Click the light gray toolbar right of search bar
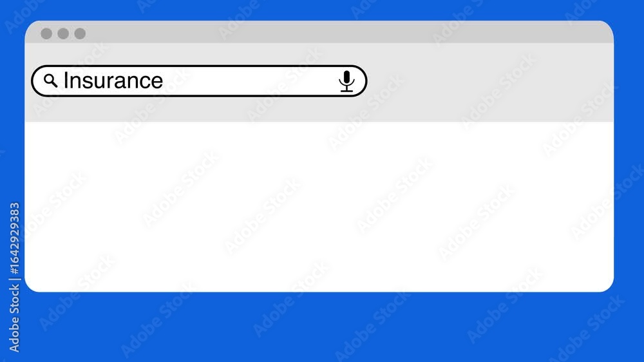Viewport: 644px width, 362px height. [489, 81]
